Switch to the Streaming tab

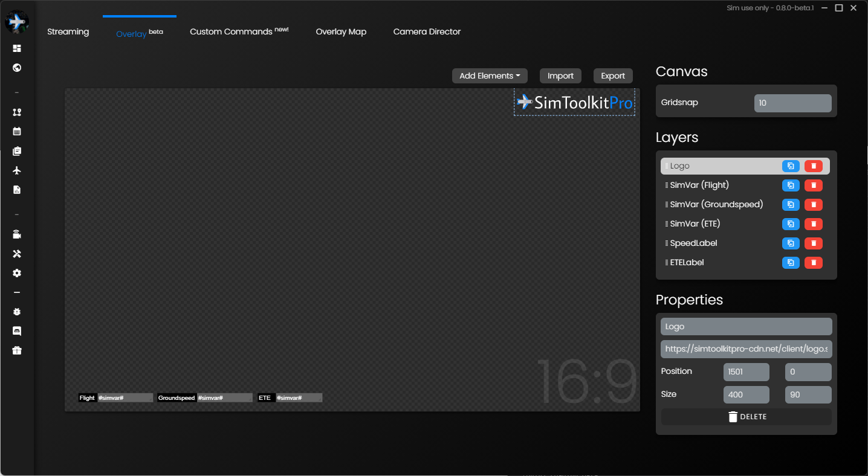[x=68, y=31]
